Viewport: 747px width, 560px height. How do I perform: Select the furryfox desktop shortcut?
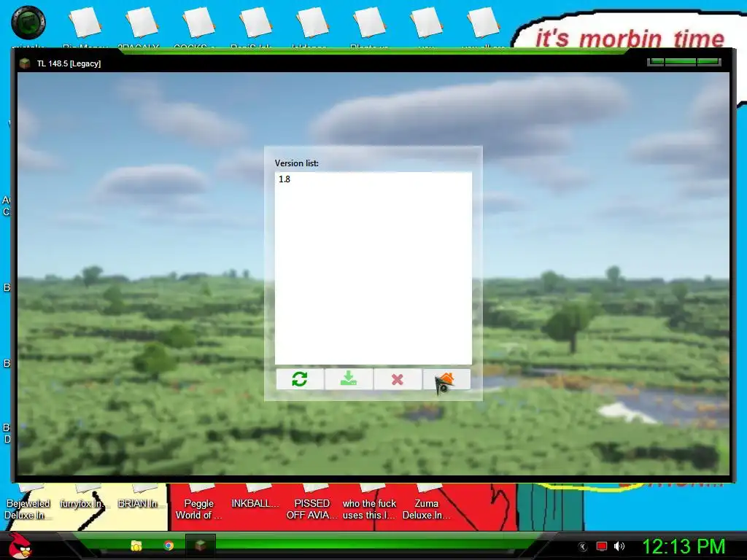tap(85, 498)
